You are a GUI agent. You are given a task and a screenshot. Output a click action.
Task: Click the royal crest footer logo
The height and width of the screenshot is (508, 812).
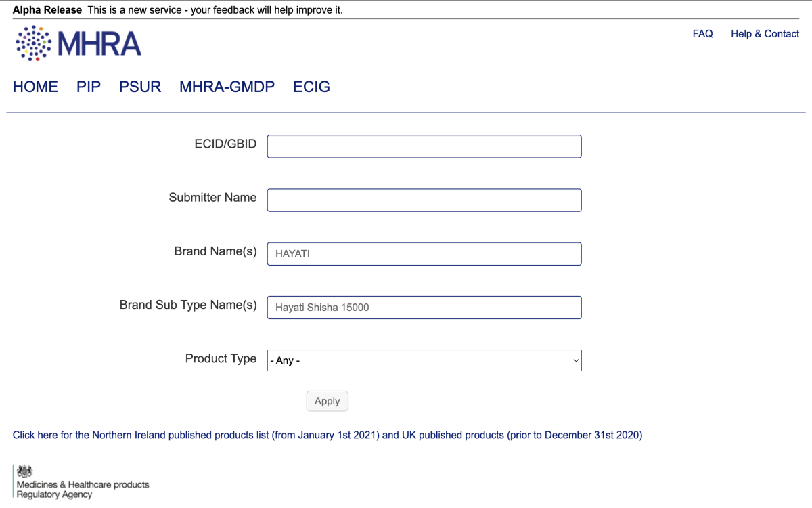[25, 472]
